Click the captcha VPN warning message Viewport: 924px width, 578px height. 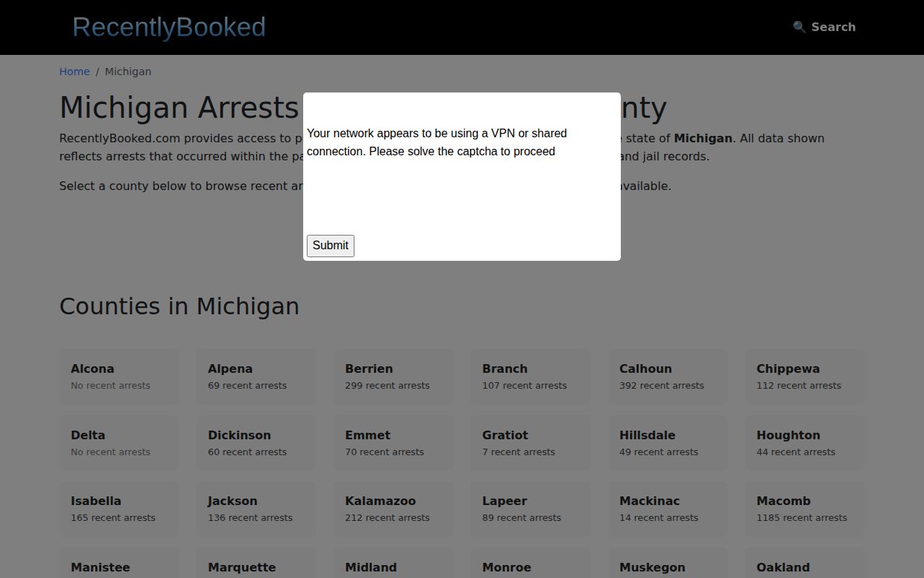[437, 142]
